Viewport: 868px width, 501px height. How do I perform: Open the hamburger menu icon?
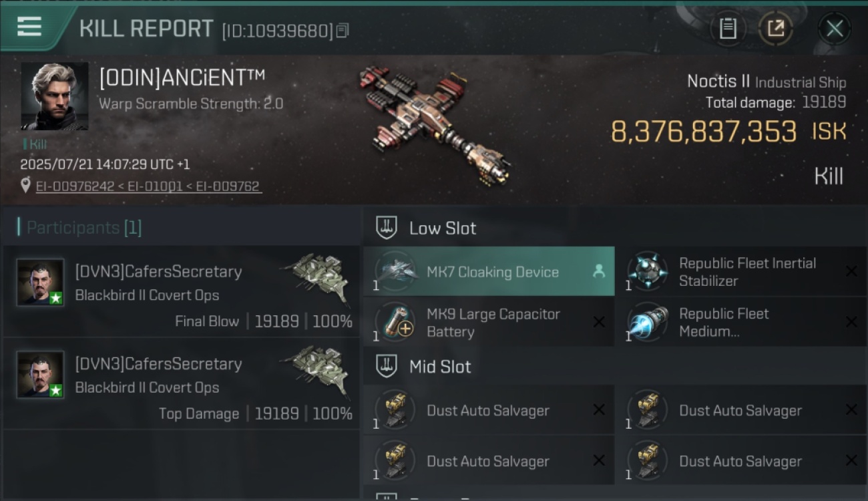coord(29,27)
